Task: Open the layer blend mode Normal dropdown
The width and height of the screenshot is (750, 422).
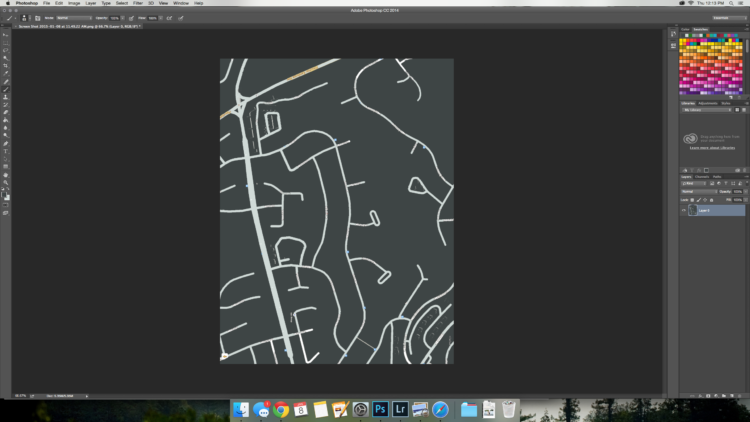Action: click(x=698, y=192)
